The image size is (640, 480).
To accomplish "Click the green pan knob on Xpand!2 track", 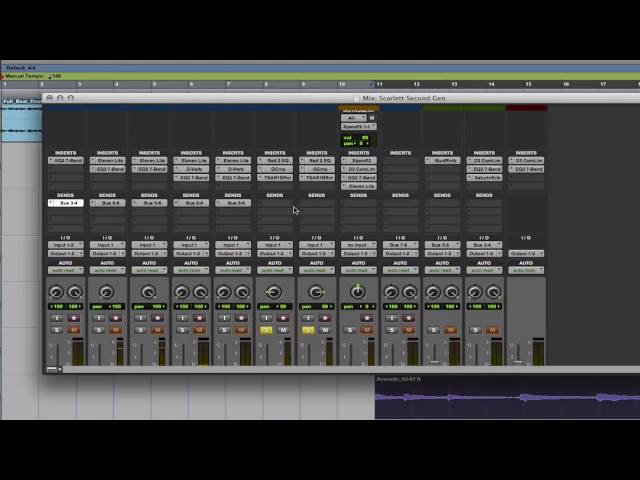I will click(x=358, y=291).
